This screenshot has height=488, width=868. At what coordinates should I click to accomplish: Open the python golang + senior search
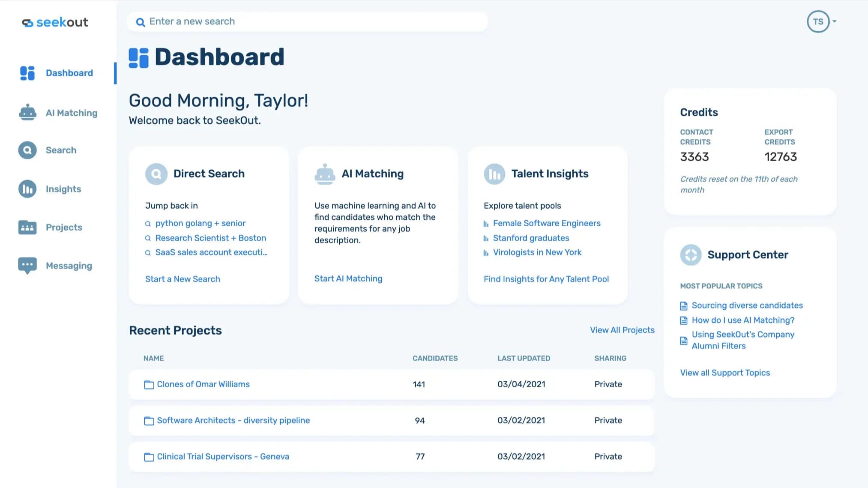[200, 223]
